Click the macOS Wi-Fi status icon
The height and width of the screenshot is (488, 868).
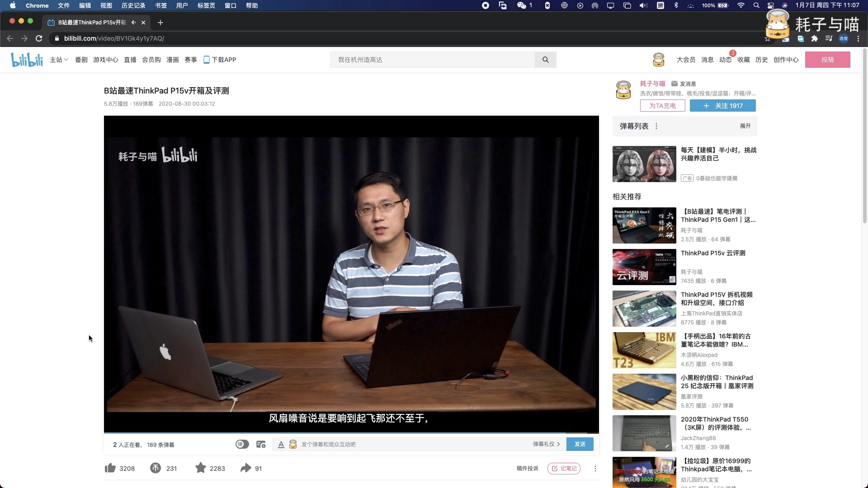click(x=741, y=5)
